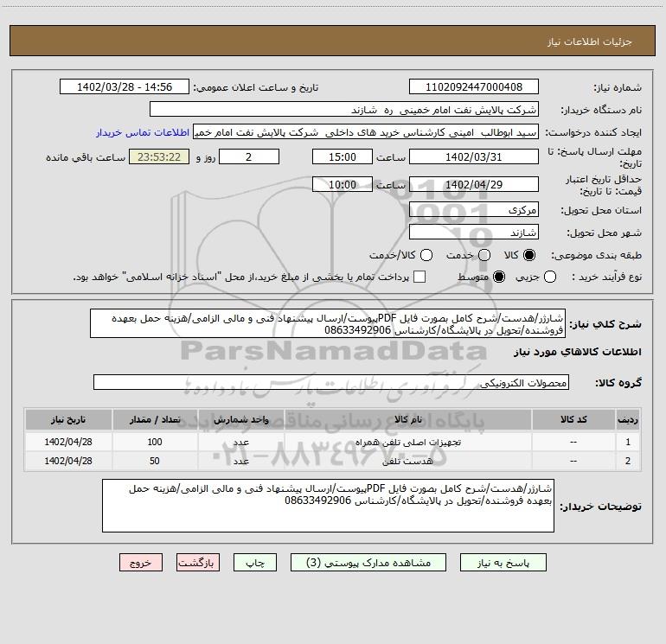666x644 pixels.
Task: Click the خروج exit button
Action: point(141,563)
